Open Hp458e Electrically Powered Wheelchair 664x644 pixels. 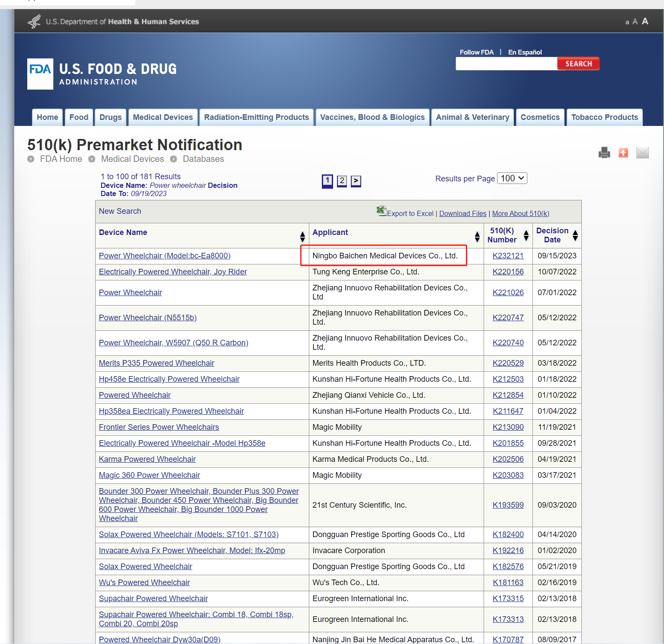169,379
